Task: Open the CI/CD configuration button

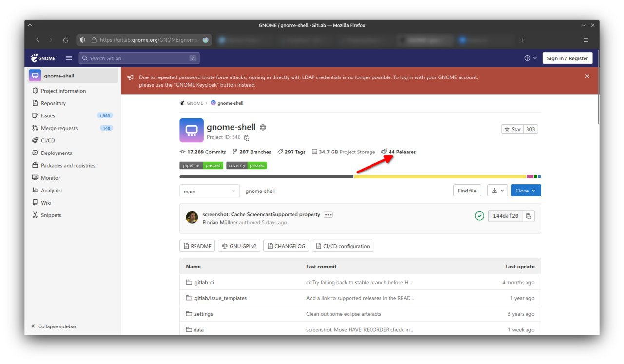Action: [343, 246]
